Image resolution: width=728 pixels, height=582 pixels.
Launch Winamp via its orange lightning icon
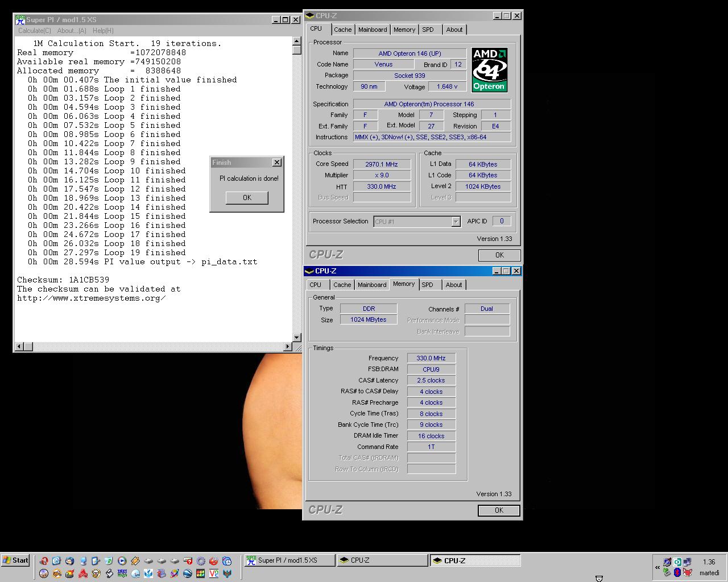tap(135, 561)
